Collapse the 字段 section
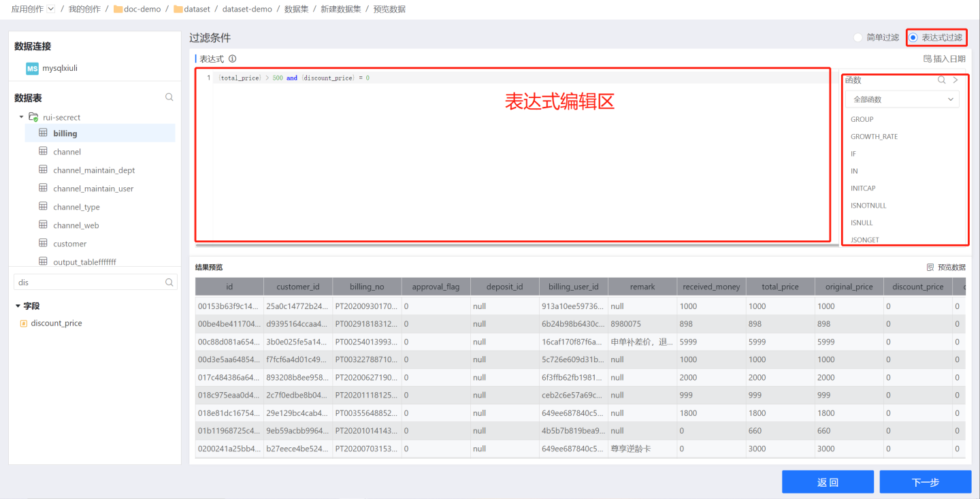The width and height of the screenshot is (980, 499). tap(18, 306)
